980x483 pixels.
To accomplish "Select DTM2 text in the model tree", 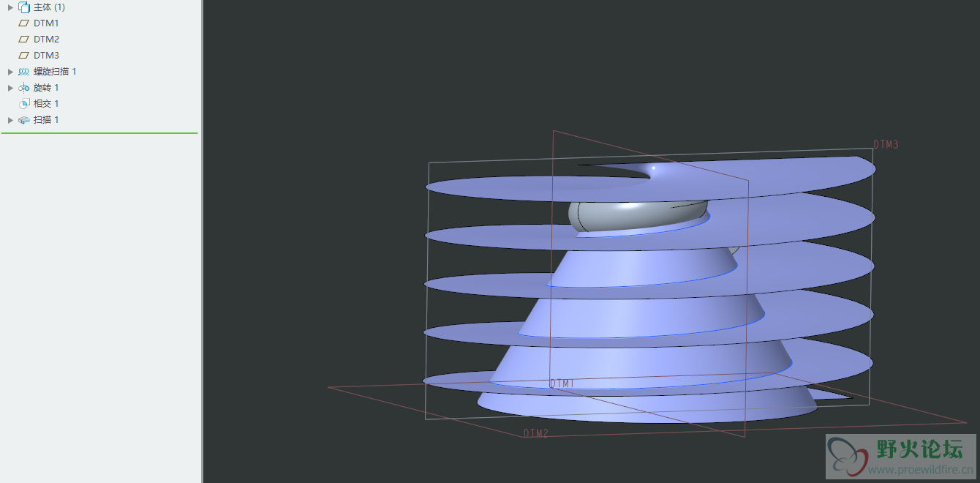I will point(46,40).
